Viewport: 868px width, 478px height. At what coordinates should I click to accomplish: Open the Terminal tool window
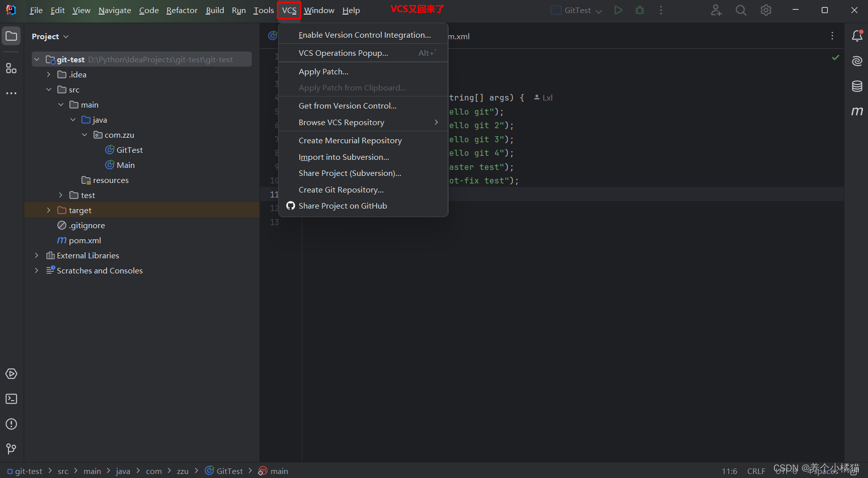coord(11,399)
